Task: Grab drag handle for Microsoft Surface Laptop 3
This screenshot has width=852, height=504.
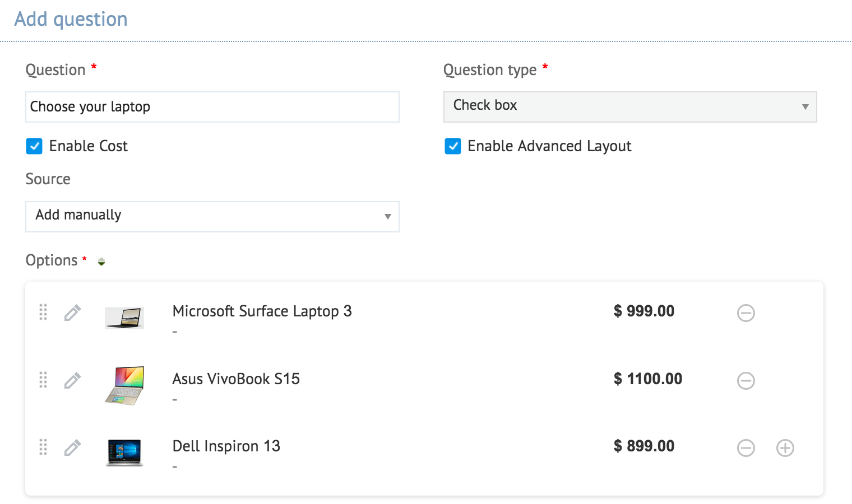Action: pyautogui.click(x=43, y=312)
